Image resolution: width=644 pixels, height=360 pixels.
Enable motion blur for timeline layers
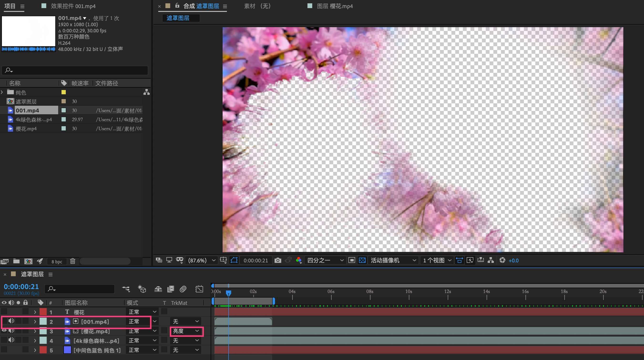tap(183, 289)
